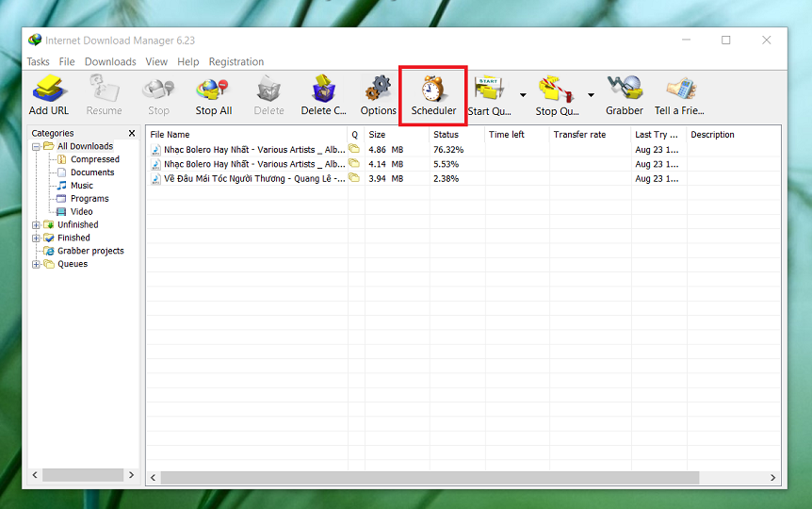This screenshot has height=509, width=812.
Task: Sort by Description column header
Action: [x=733, y=134]
